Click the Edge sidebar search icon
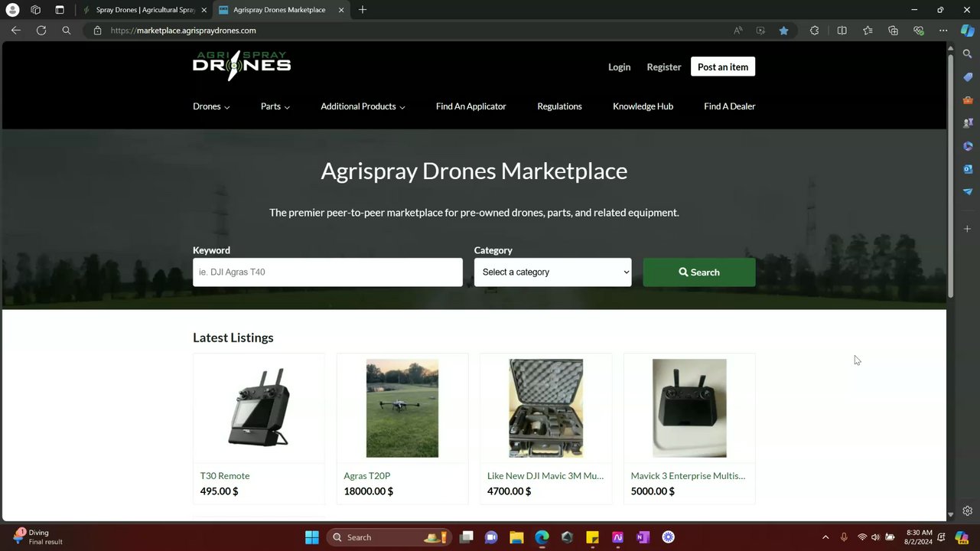Screen dimensions: 980x551 968,54
